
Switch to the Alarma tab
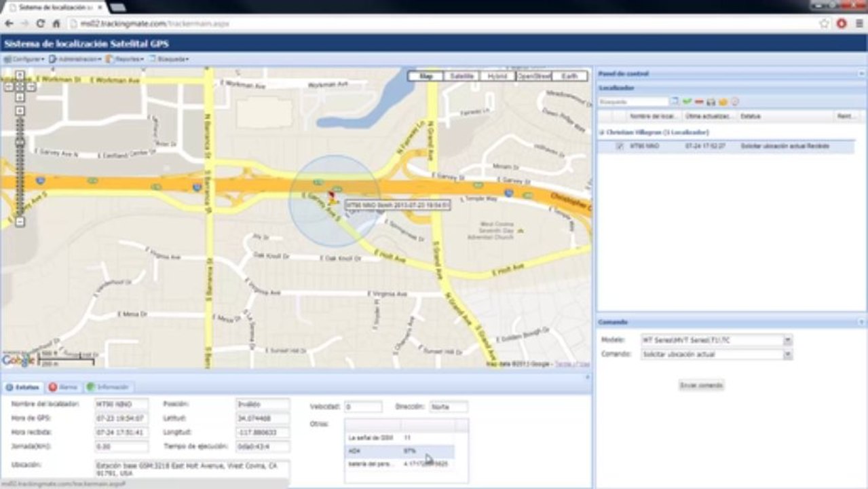coord(63,387)
